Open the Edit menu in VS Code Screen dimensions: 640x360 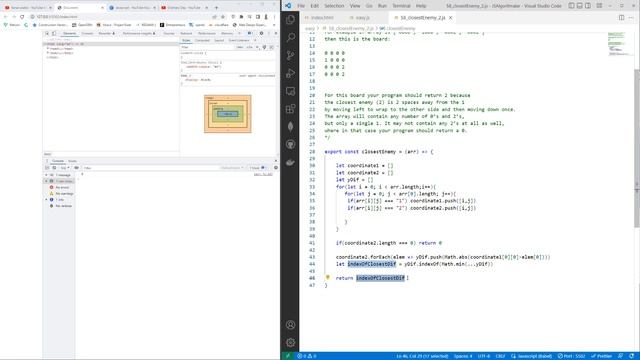pyautogui.click(x=314, y=6)
